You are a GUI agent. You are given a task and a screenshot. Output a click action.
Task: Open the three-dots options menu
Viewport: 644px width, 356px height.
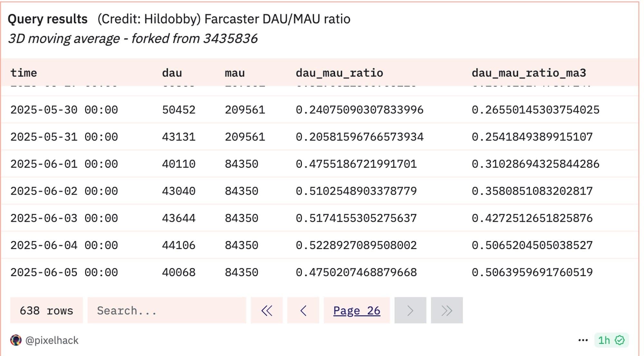(x=583, y=340)
